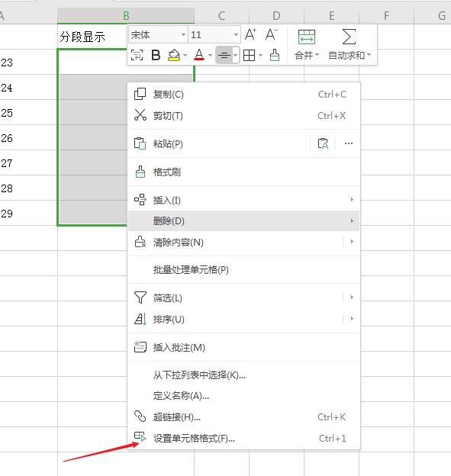Click the center alignment icon
This screenshot has width=451, height=476.
click(224, 55)
